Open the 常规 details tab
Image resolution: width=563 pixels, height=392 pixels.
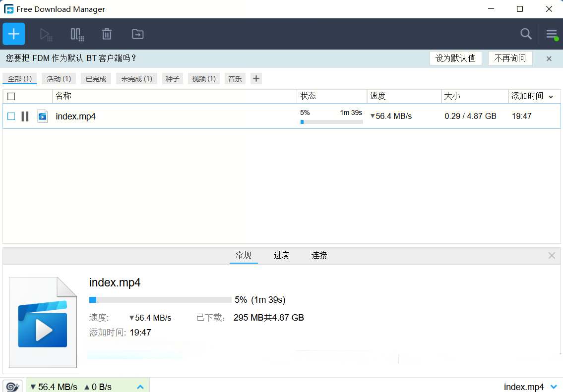(244, 255)
